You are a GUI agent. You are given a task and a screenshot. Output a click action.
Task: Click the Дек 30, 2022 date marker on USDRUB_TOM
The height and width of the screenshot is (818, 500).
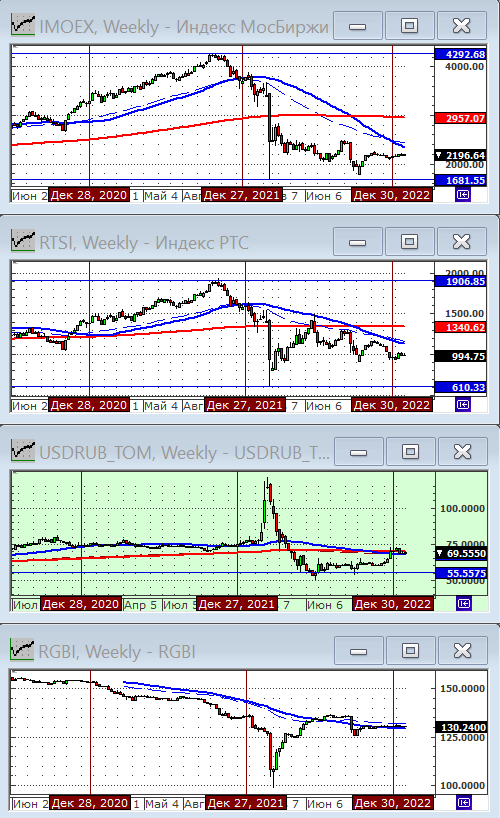[393, 604]
